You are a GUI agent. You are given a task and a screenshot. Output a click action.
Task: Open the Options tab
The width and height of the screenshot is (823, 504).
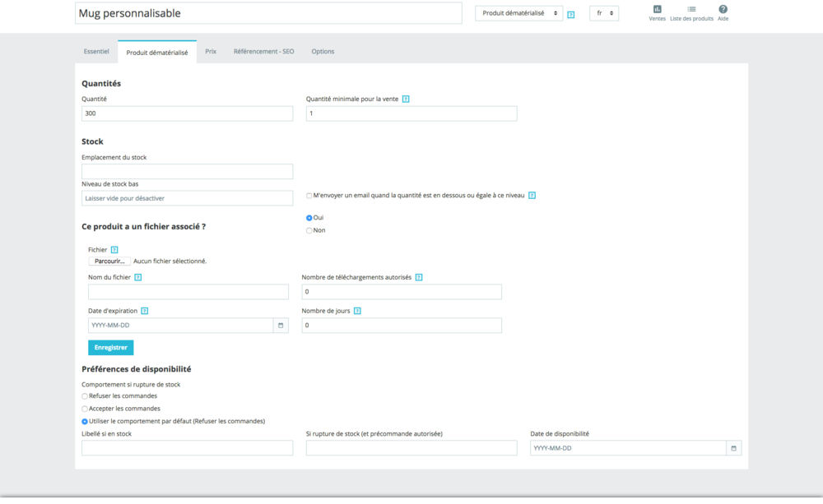[x=323, y=52]
